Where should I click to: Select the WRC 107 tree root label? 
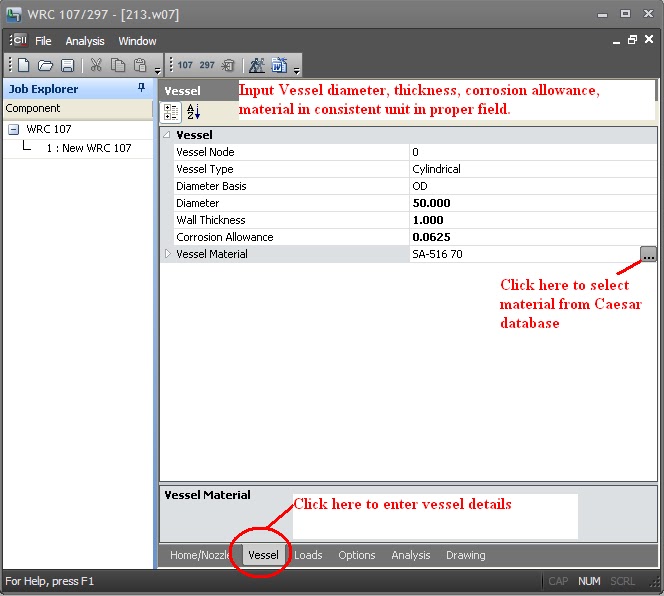click(49, 129)
